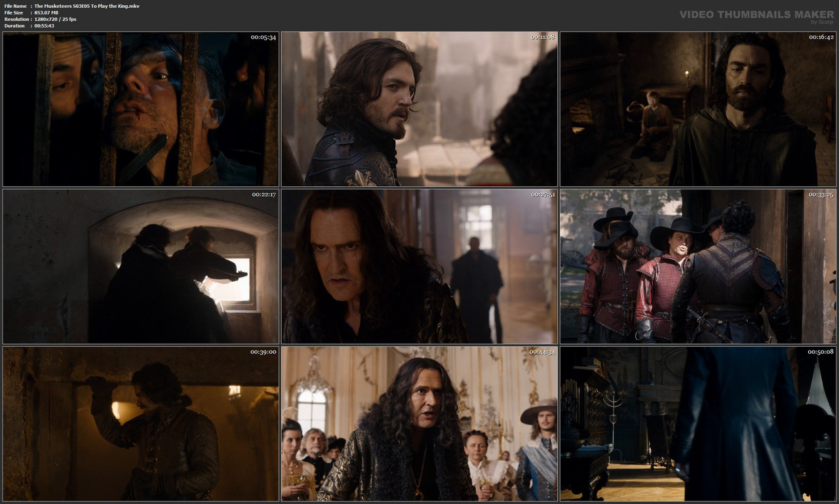Click the 00:50:08 timestamp label
Viewport: 839px width, 504px height.
coord(821,351)
